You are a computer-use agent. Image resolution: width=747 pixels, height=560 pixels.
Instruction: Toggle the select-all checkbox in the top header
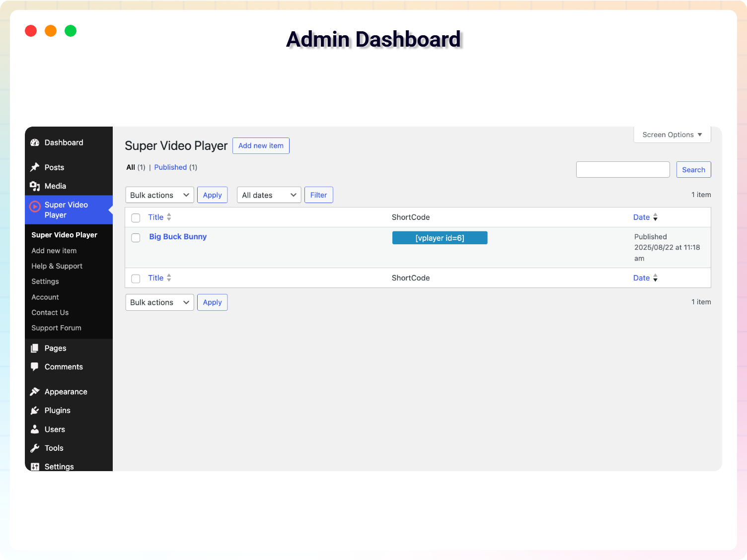pyautogui.click(x=136, y=218)
